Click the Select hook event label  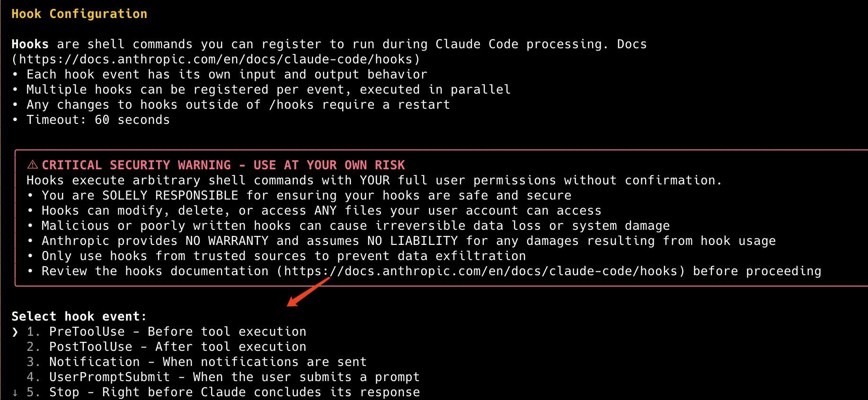coord(79,316)
